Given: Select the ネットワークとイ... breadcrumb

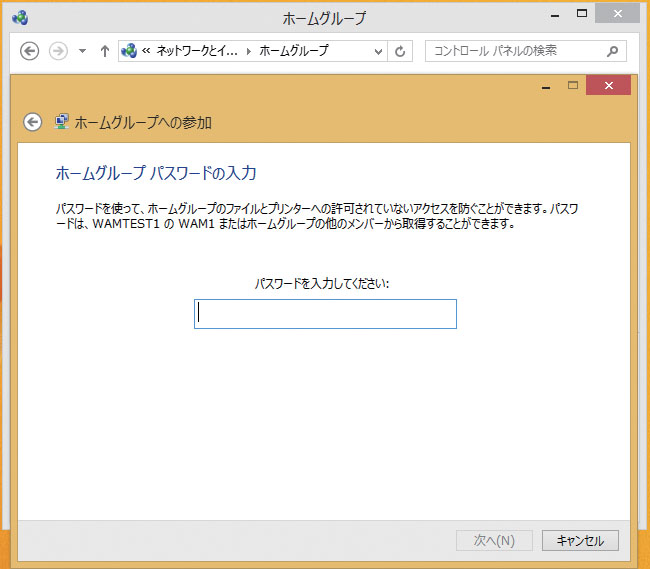Looking at the screenshot, I should tap(197, 51).
